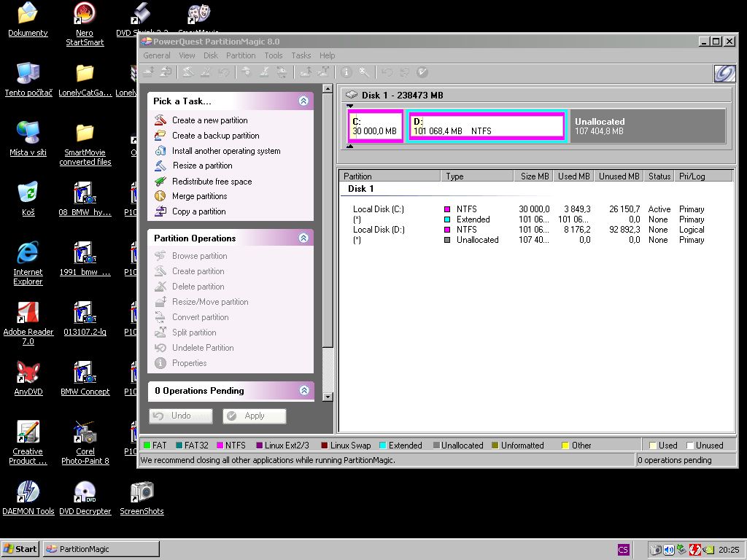The width and height of the screenshot is (747, 560).
Task: Select the Dokumenty desktop icon
Action: point(28,20)
